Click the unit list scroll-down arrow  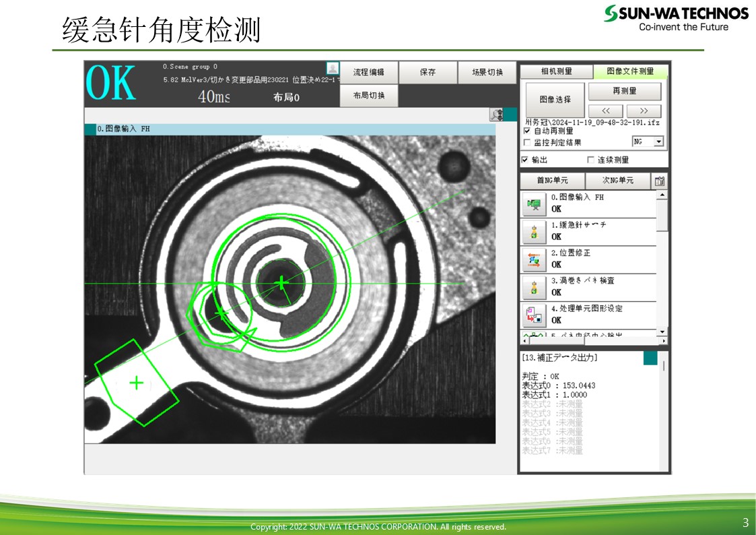point(662,332)
